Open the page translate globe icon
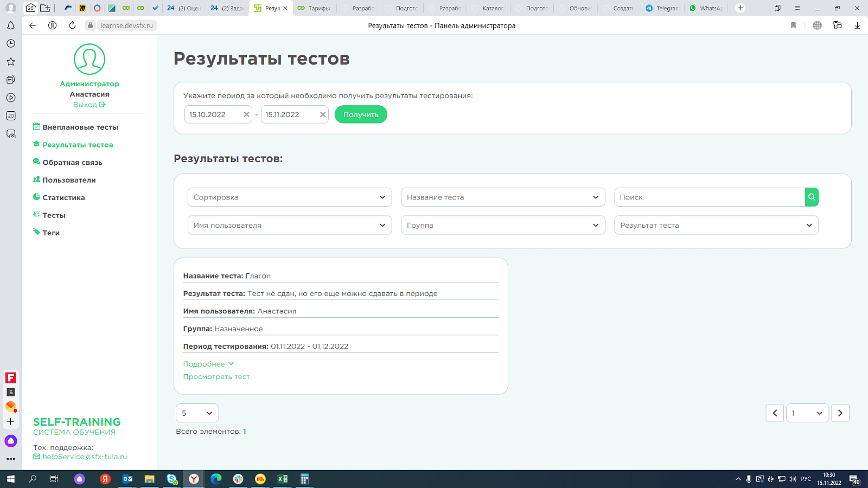Viewport: 868px width, 488px height. (817, 25)
